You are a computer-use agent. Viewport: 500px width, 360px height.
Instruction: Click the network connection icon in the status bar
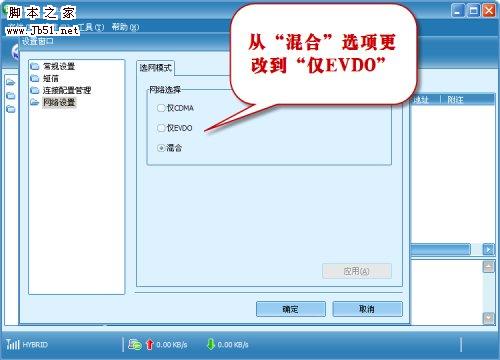[x=135, y=344]
